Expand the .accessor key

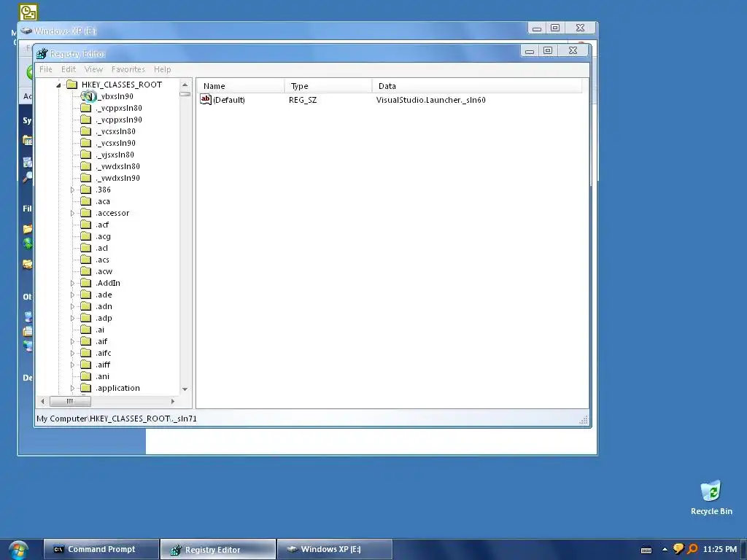point(72,213)
